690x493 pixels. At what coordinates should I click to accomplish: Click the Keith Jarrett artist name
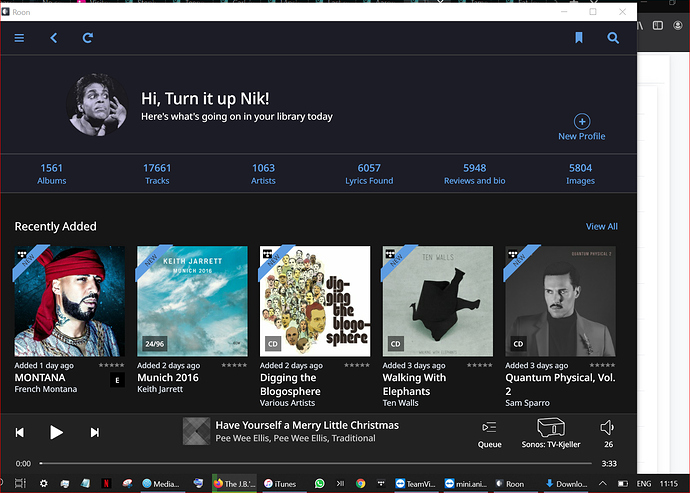[x=160, y=389]
